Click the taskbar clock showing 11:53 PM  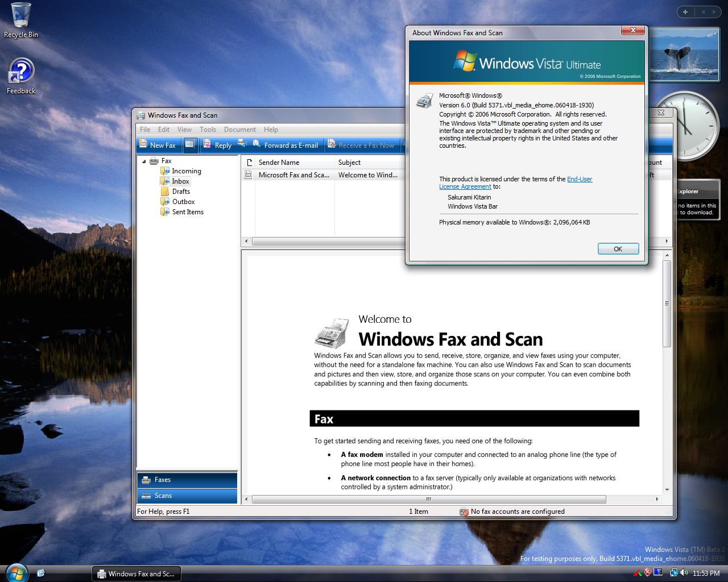[706, 573]
